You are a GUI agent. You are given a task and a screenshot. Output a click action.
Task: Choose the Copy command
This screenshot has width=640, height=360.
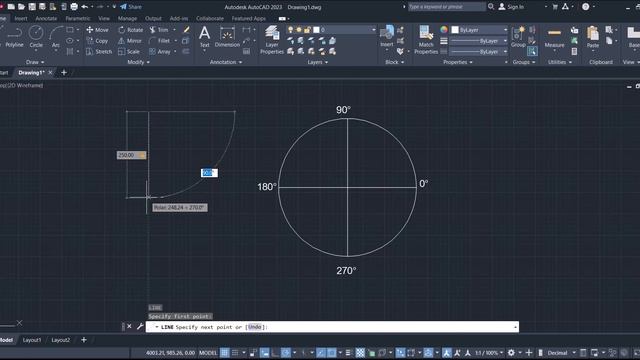pos(97,41)
